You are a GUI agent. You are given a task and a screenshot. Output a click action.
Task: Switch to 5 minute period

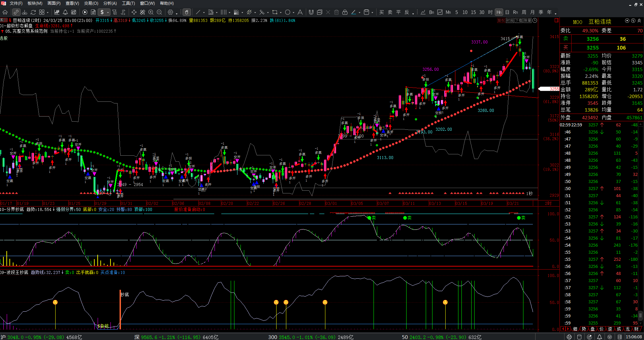click(x=456, y=12)
